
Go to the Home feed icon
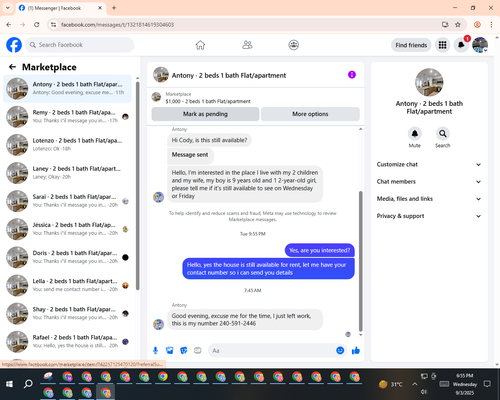point(200,45)
